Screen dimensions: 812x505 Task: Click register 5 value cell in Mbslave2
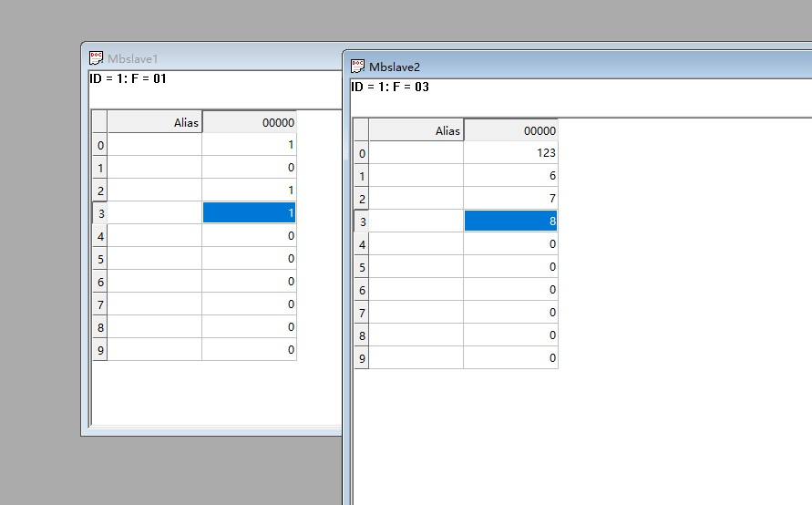click(x=510, y=267)
